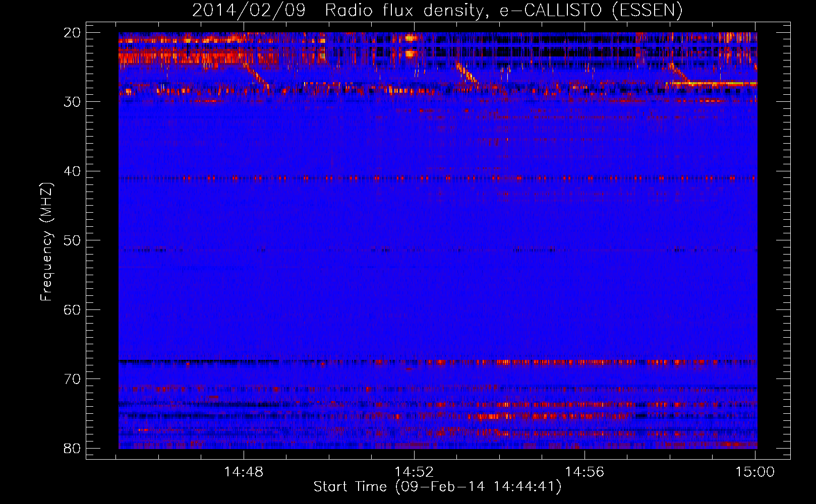The image size is (816, 504).
Task: Select the 80 MHz frequency tick label
Action: tap(72, 449)
